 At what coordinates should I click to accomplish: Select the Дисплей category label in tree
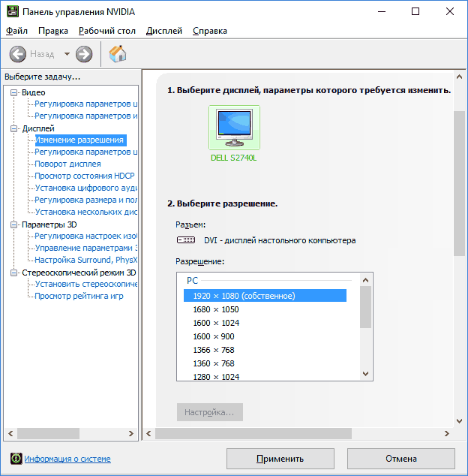pyautogui.click(x=38, y=128)
